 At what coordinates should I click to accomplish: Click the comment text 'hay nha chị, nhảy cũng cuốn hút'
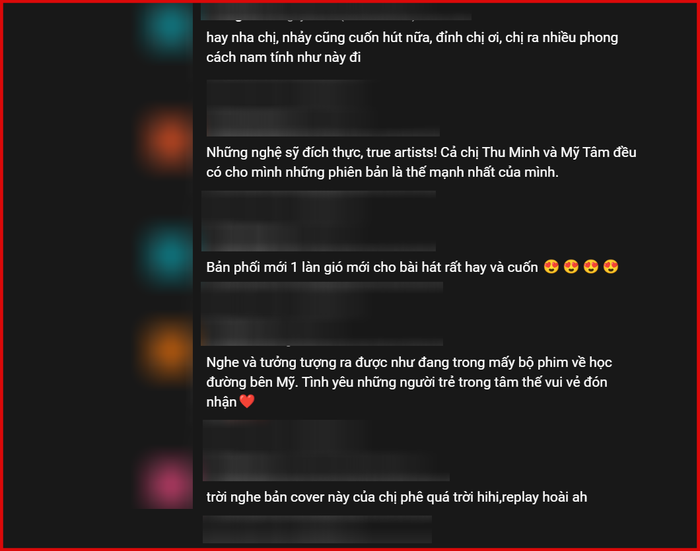tap(412, 47)
